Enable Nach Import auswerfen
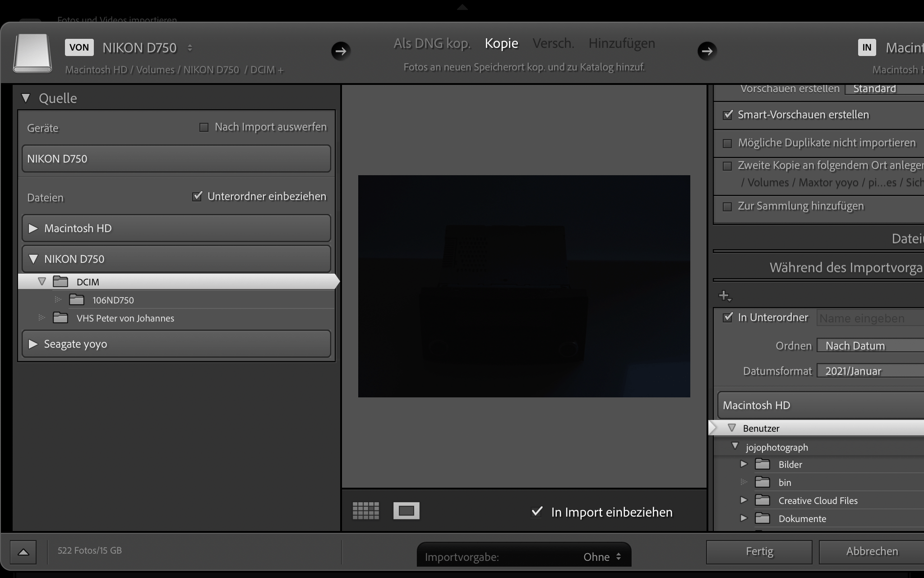Screen dimensions: 924x578 tap(204, 127)
